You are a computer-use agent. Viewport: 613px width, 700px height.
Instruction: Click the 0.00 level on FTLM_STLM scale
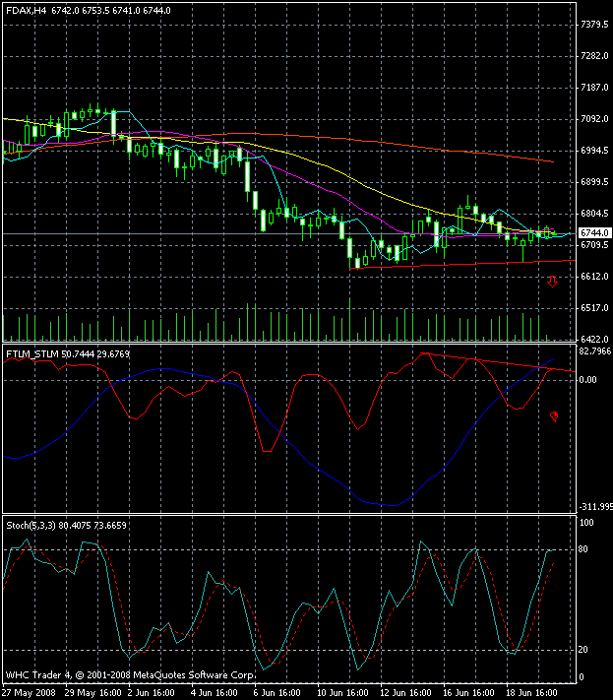point(587,379)
